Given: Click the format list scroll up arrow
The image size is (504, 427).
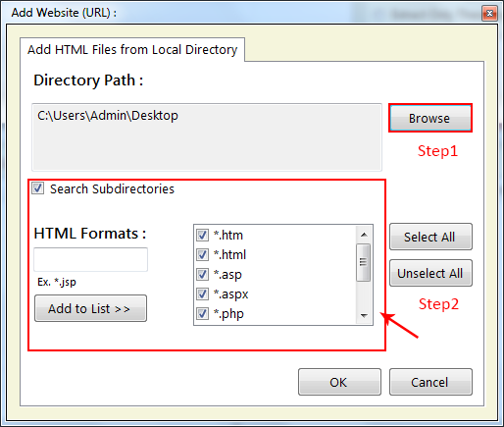Looking at the screenshot, I should click(x=364, y=235).
